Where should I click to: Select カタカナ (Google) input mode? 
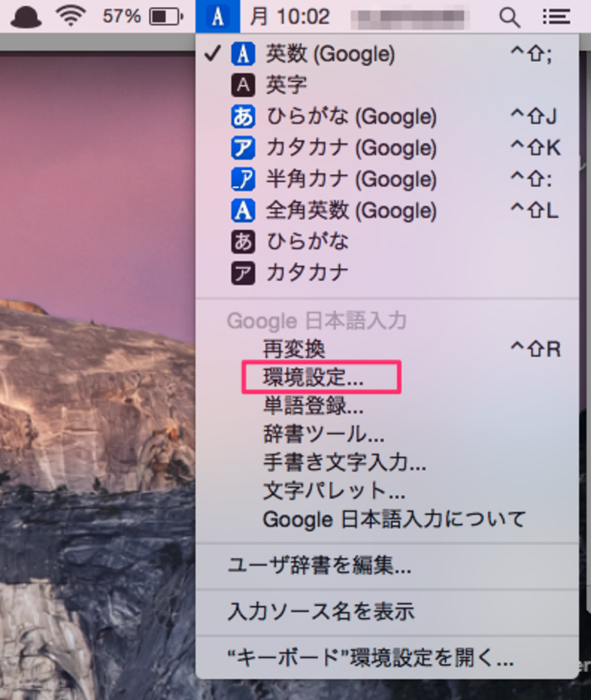[x=387, y=148]
